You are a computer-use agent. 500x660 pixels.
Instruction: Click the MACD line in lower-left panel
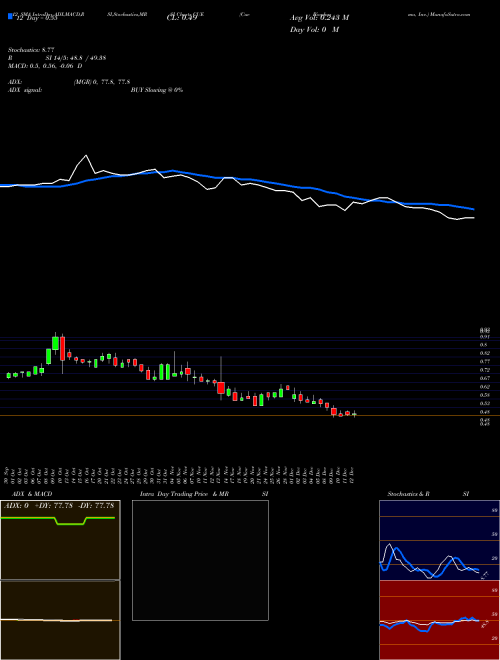56,620
